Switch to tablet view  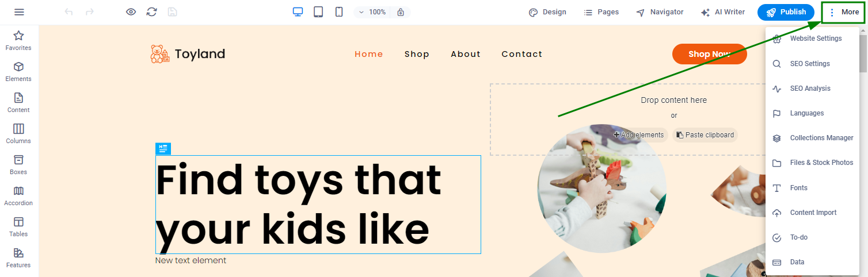click(318, 12)
